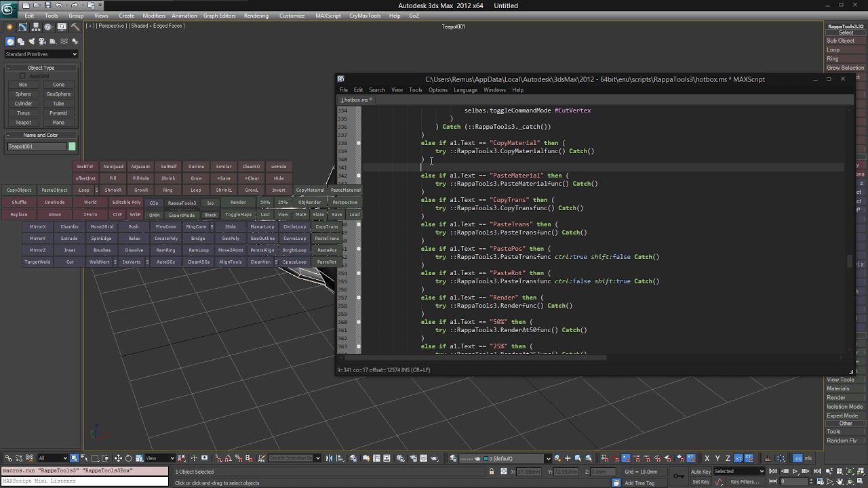This screenshot has height=488, width=868.
Task: Go to the start frame
Action: 772,471
